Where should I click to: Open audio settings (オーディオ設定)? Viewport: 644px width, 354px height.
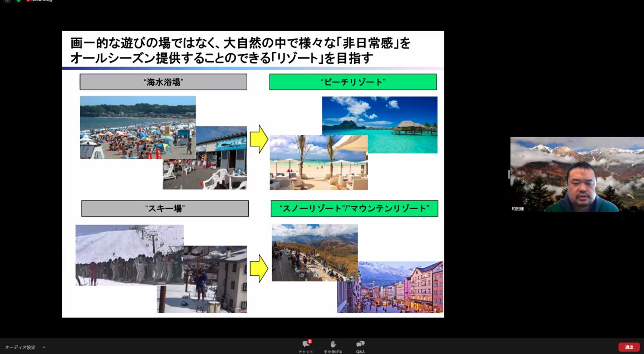pyautogui.click(x=20, y=347)
